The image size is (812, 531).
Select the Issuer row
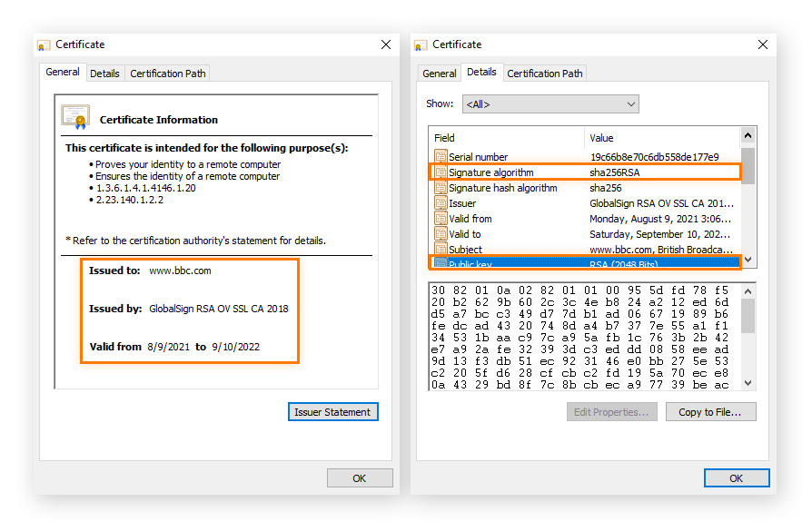[x=585, y=203]
